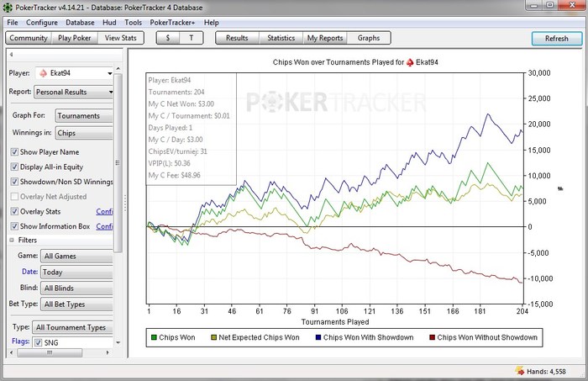Click the Flags label link
This screenshot has width=588, height=381.
pos(21,341)
